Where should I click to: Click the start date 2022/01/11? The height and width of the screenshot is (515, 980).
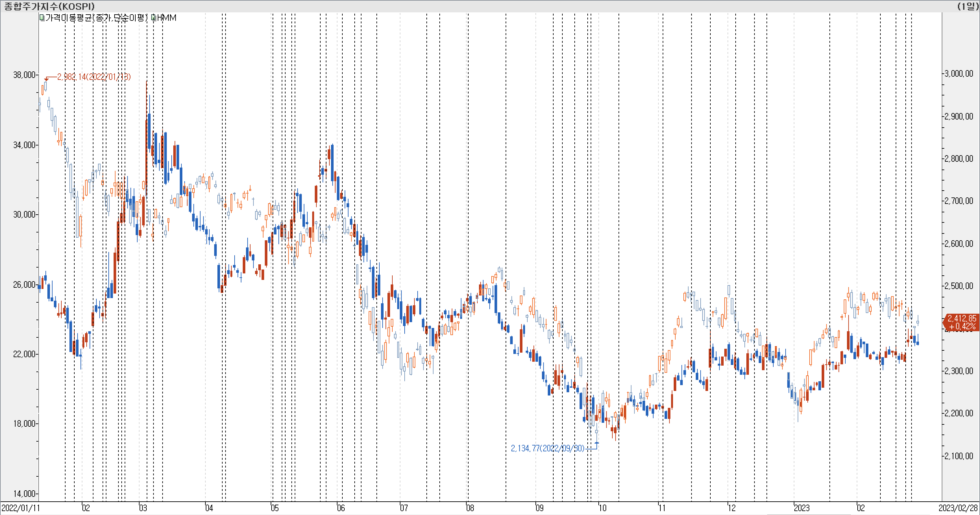pyautogui.click(x=20, y=508)
